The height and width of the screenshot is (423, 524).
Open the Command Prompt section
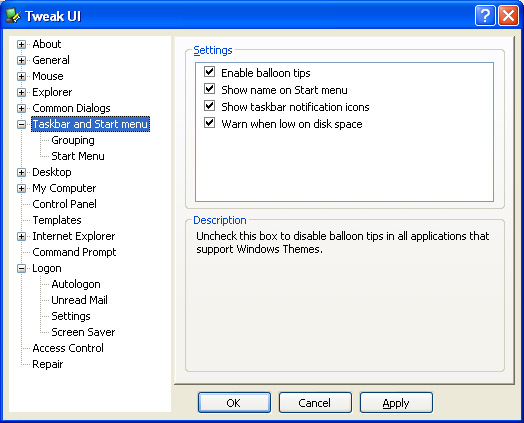click(x=74, y=252)
